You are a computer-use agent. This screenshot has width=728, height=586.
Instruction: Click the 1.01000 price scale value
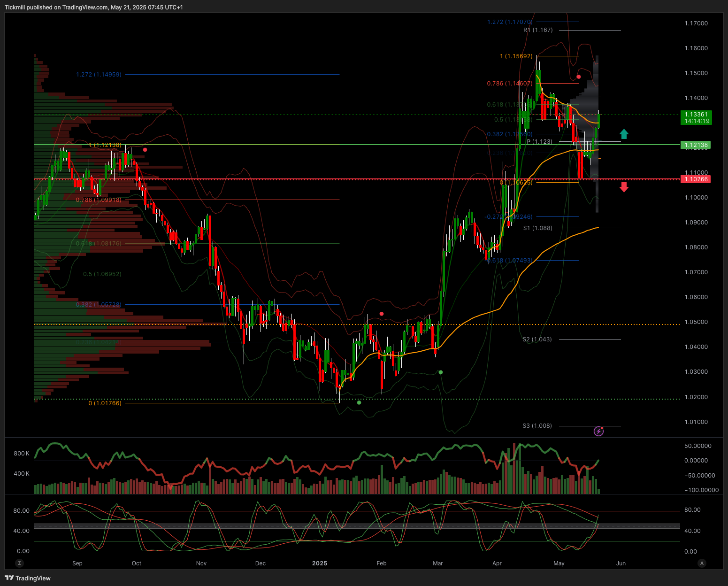pos(696,422)
